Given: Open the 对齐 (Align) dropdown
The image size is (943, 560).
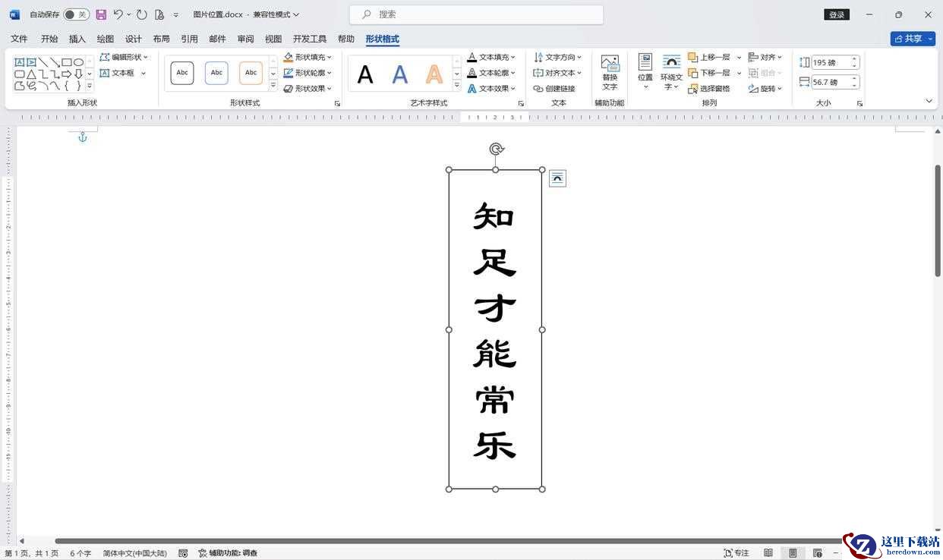Looking at the screenshot, I should coord(765,57).
